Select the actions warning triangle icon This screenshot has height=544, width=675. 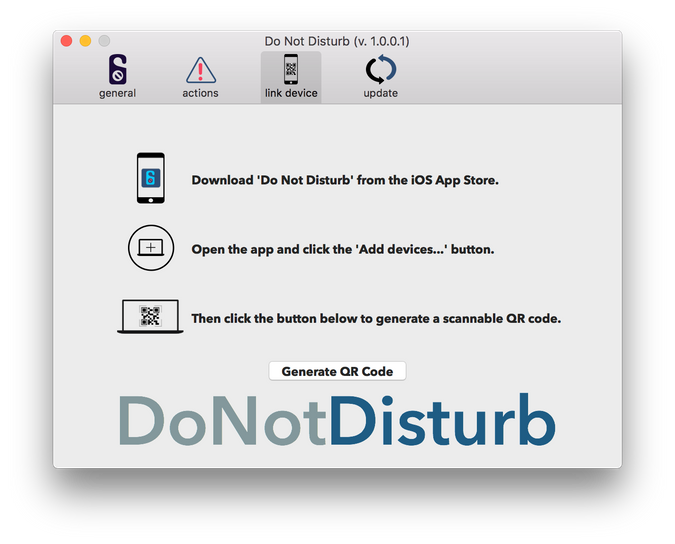click(x=200, y=70)
